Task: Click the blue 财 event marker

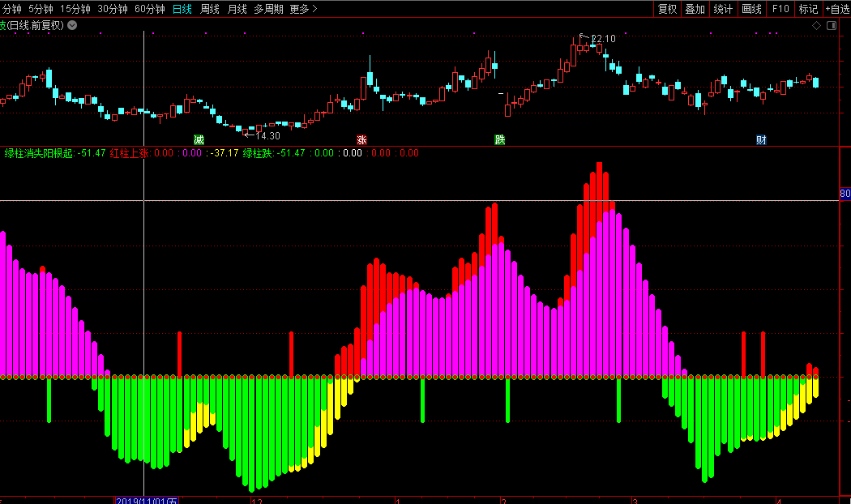Action: (761, 139)
